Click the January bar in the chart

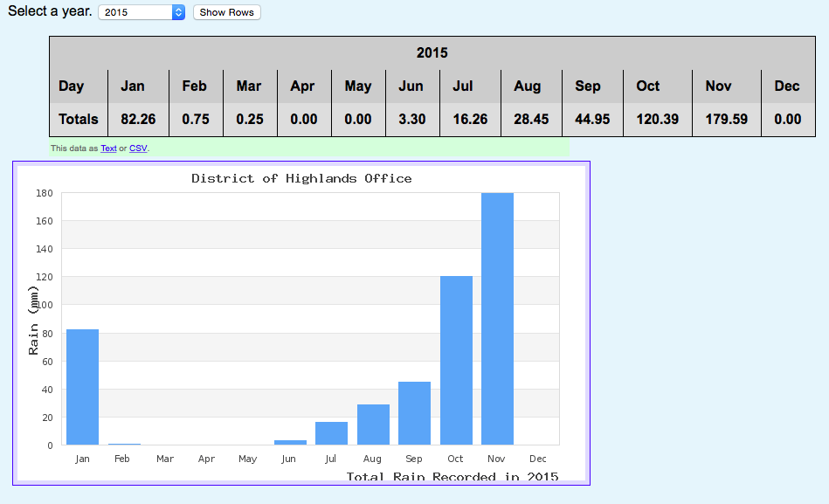click(83, 387)
